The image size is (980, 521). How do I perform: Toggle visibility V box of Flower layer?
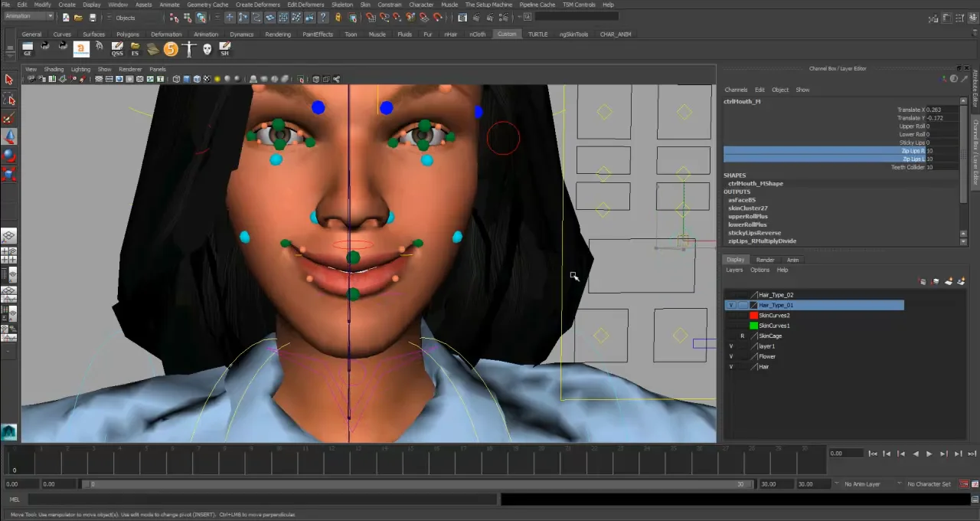(731, 356)
